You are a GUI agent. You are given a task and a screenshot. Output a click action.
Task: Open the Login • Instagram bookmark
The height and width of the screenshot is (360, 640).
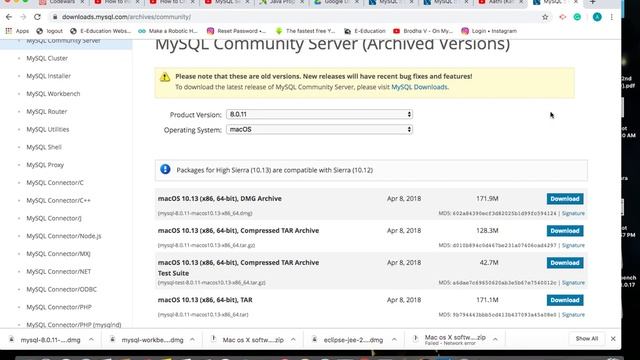(x=489, y=31)
